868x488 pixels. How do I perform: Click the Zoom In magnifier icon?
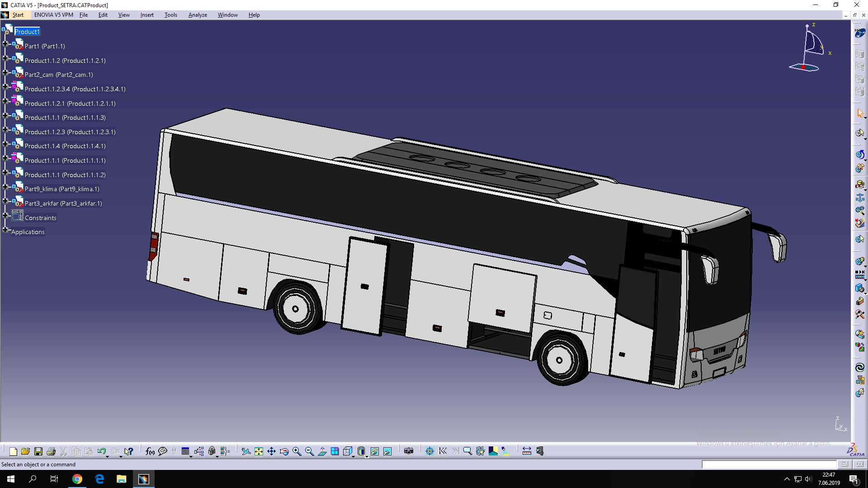pos(297,451)
